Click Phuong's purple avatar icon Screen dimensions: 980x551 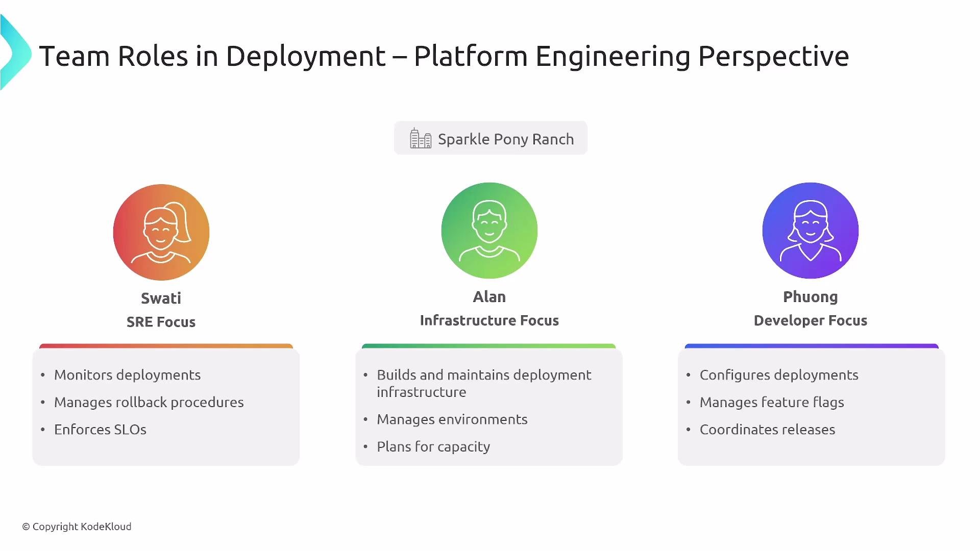coord(811,231)
